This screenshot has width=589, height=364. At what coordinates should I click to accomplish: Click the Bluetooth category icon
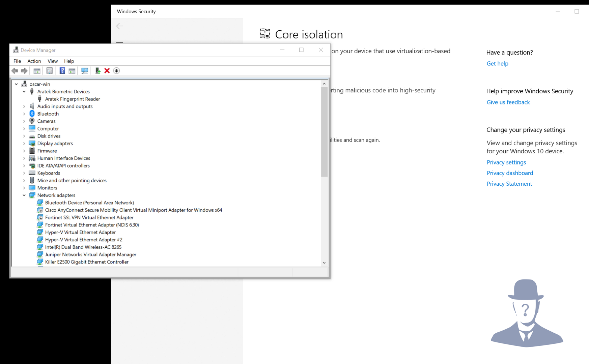point(32,114)
